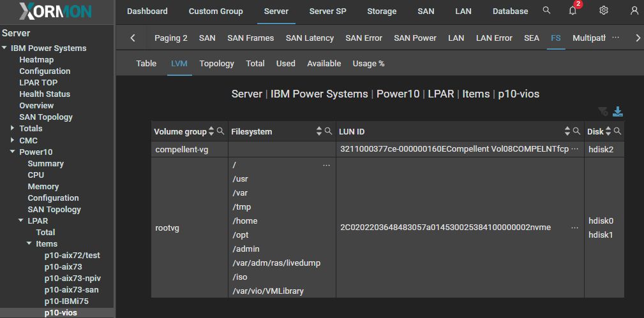644x318 pixels.
Task: Open the SAN top menu
Action: (x=426, y=11)
